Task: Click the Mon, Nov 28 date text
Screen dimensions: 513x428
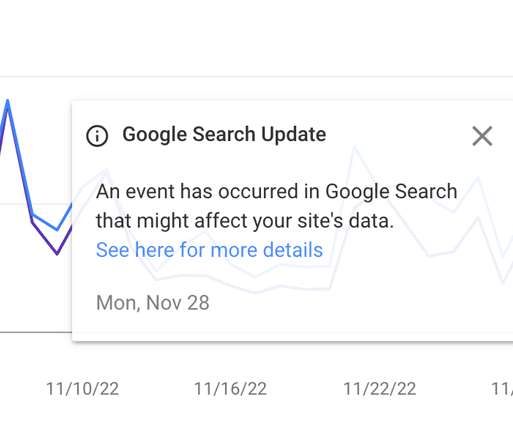Action: tap(153, 303)
